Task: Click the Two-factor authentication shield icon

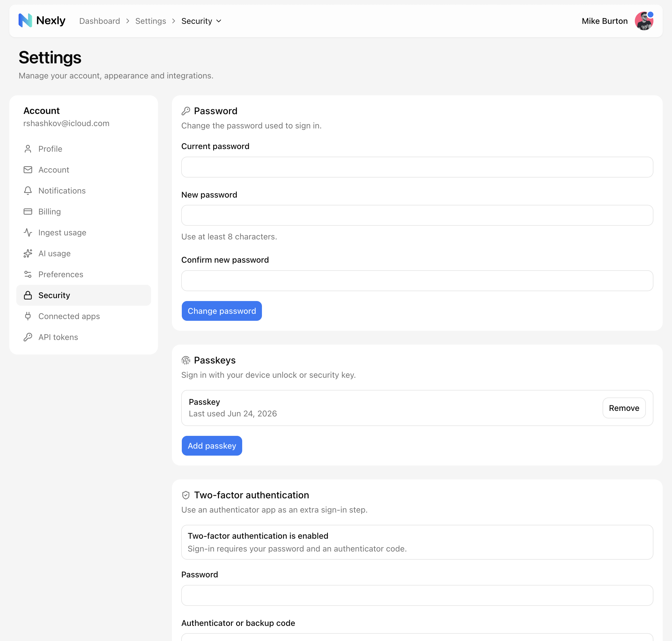Action: tap(186, 495)
